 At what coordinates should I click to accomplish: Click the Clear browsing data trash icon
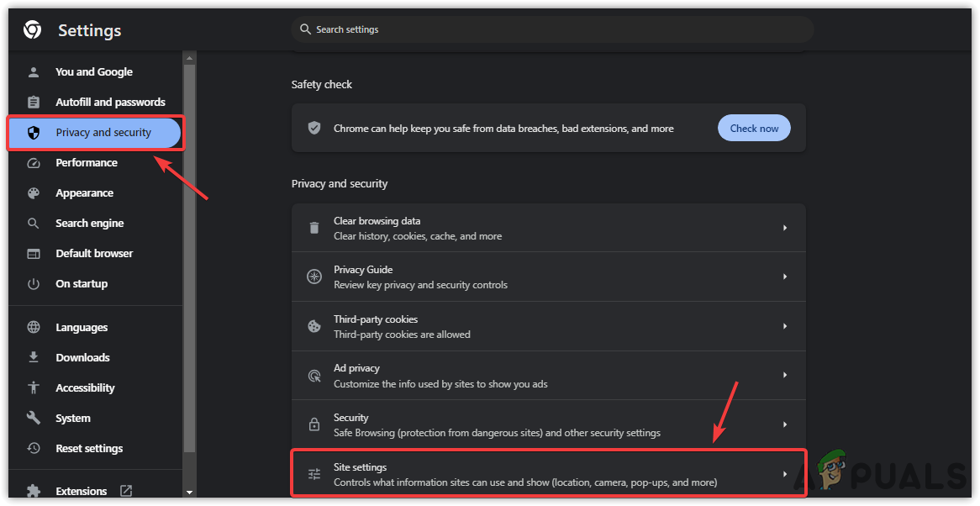coord(314,228)
